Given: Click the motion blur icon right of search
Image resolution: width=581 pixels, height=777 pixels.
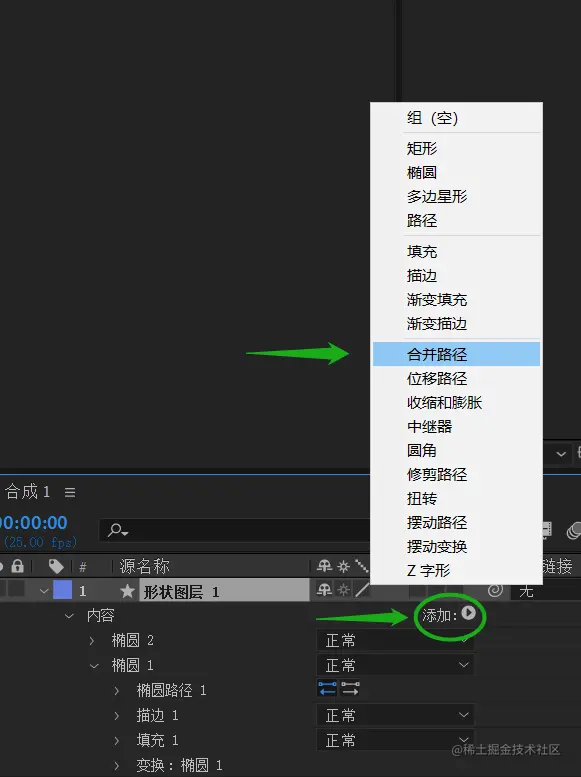Looking at the screenshot, I should point(574,531).
